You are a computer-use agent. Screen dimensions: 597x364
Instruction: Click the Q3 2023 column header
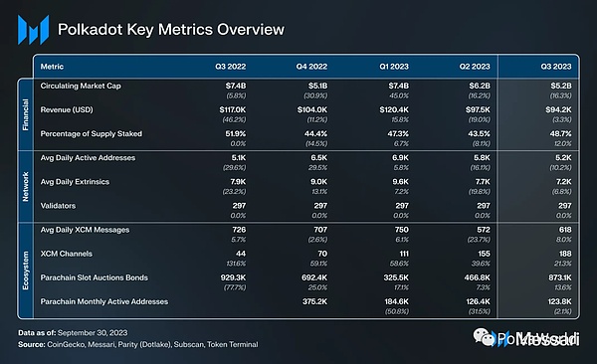556,67
